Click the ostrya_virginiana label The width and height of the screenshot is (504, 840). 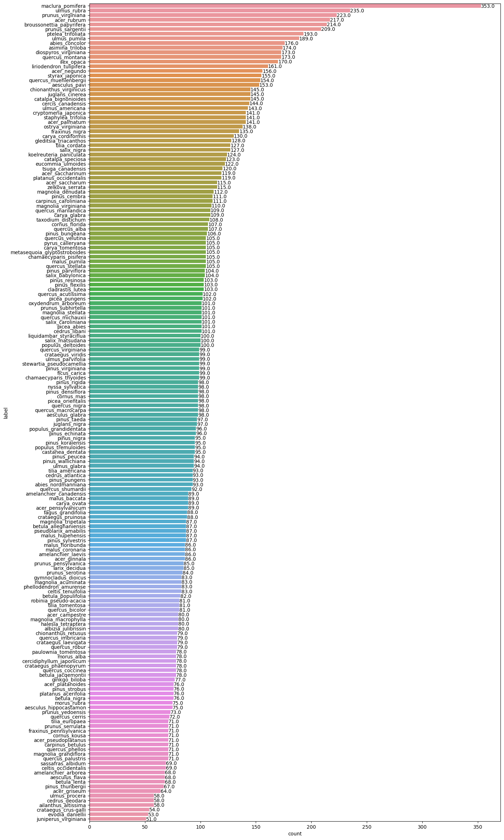pyautogui.click(x=64, y=127)
